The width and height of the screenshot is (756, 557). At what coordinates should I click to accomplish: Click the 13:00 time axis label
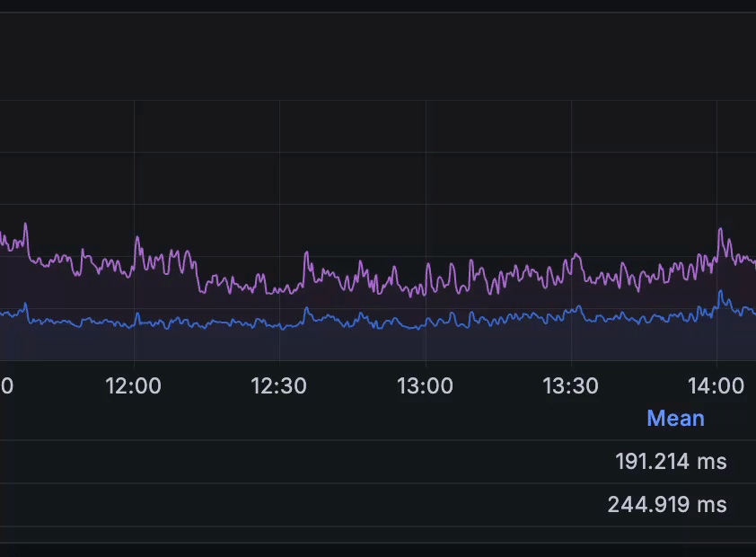pyautogui.click(x=425, y=385)
